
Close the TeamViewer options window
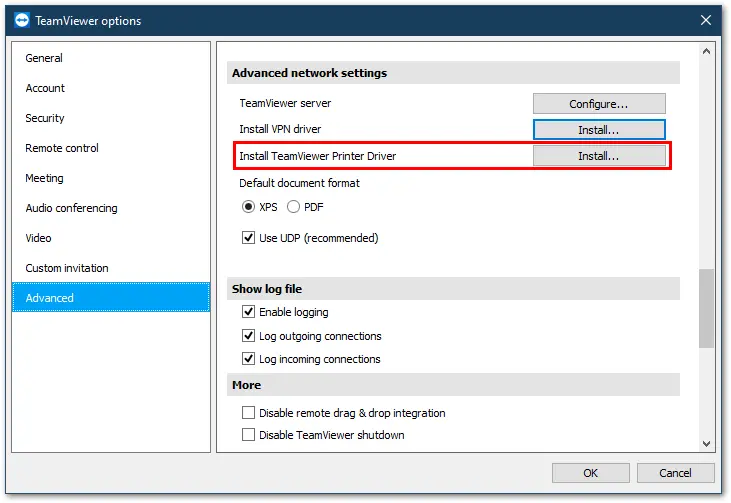[x=705, y=20]
